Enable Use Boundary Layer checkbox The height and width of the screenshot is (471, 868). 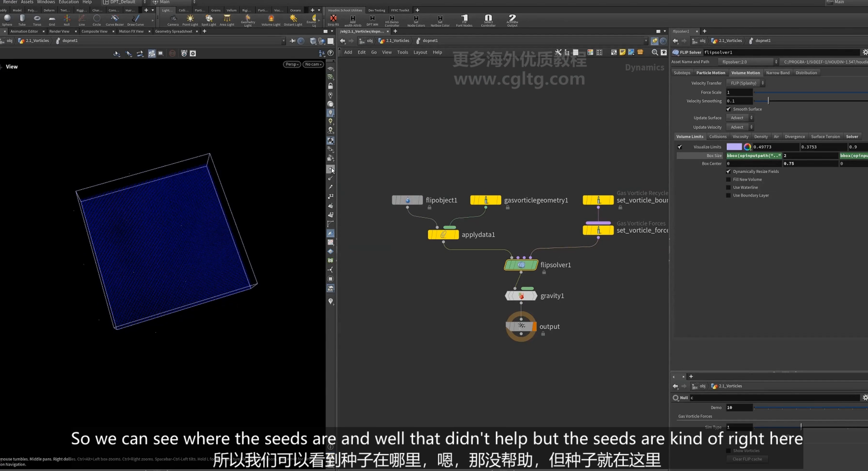pyautogui.click(x=729, y=196)
